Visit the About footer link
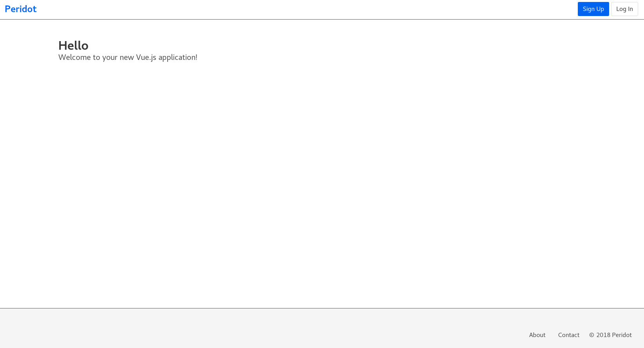 click(x=537, y=335)
